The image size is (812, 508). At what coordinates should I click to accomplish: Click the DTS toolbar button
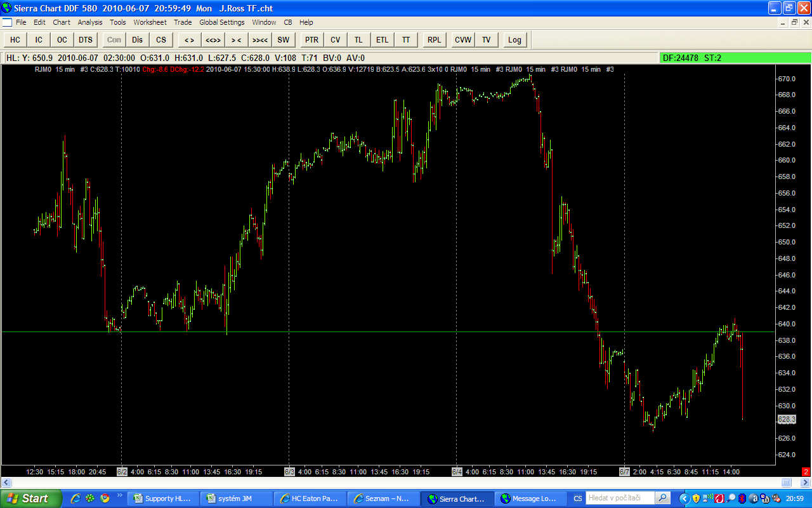(x=86, y=39)
